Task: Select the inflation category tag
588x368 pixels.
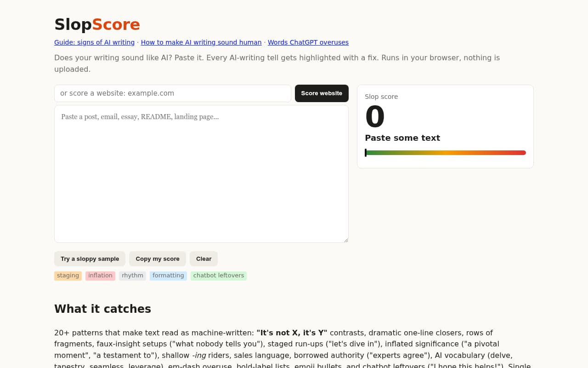Action: [100, 276]
